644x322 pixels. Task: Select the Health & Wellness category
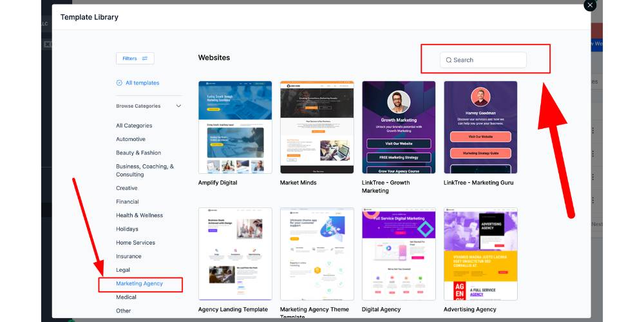click(140, 216)
